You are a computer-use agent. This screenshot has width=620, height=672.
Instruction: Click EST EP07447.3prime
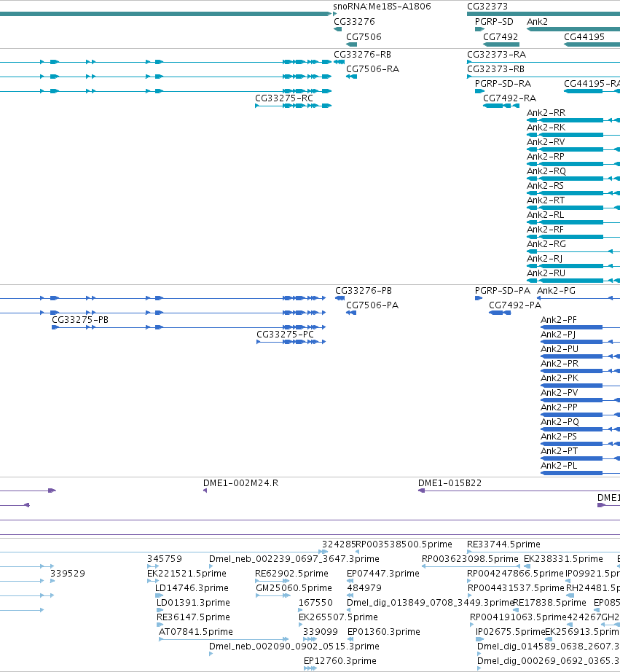click(383, 574)
